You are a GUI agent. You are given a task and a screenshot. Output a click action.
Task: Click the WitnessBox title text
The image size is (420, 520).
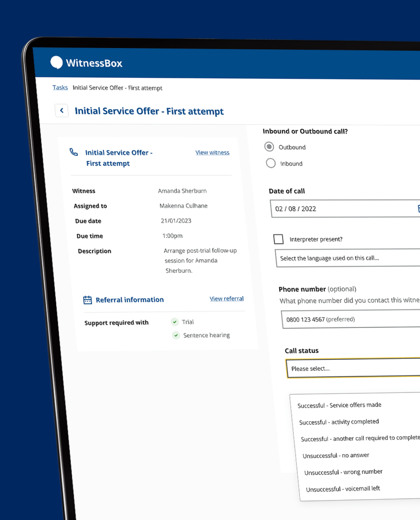point(94,63)
